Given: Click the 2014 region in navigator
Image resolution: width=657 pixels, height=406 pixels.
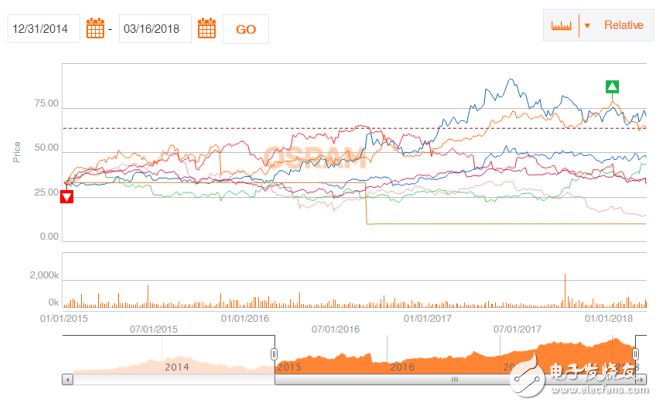Looking at the screenshot, I should (x=176, y=366).
